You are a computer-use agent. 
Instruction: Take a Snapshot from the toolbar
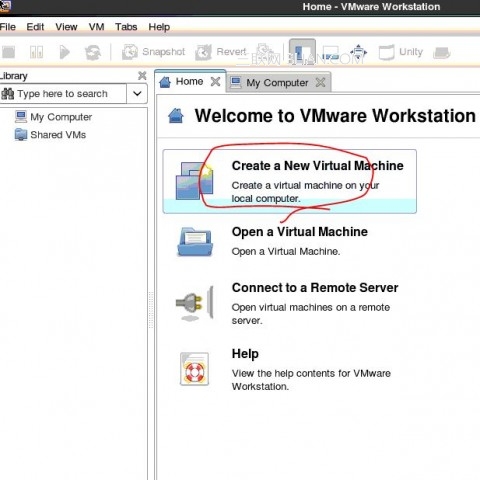(153, 52)
